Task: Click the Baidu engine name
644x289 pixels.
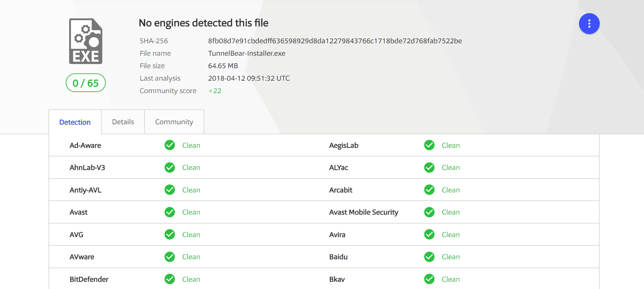Action: click(338, 257)
